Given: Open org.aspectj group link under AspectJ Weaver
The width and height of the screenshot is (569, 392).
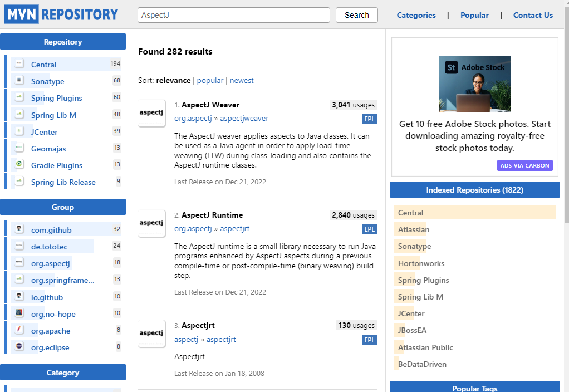Looking at the screenshot, I should pos(193,119).
